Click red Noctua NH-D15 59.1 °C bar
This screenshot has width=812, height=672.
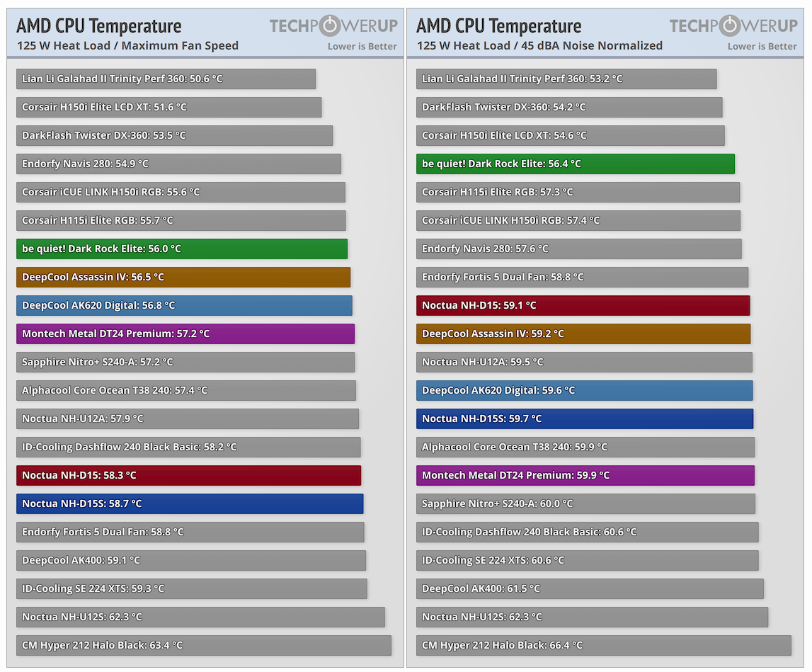tap(583, 306)
